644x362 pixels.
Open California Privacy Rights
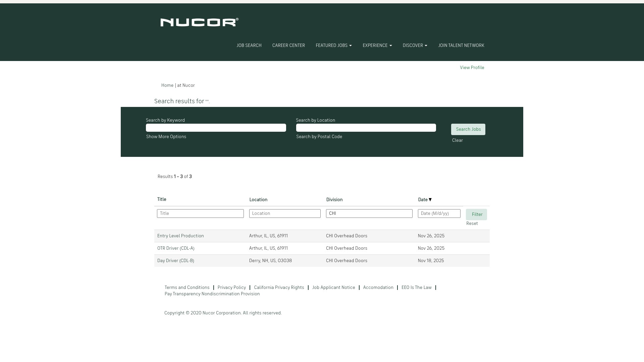pyautogui.click(x=279, y=288)
